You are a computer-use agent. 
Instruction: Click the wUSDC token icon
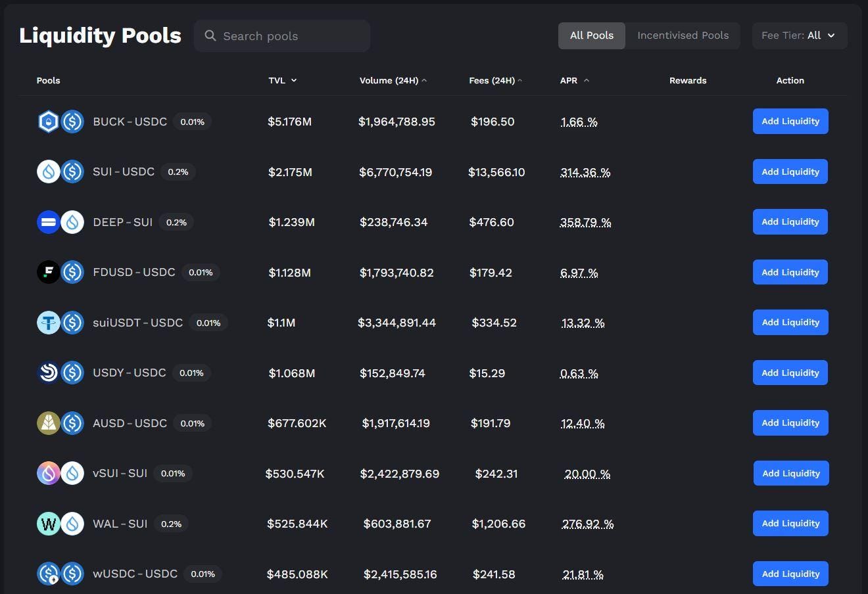point(49,574)
